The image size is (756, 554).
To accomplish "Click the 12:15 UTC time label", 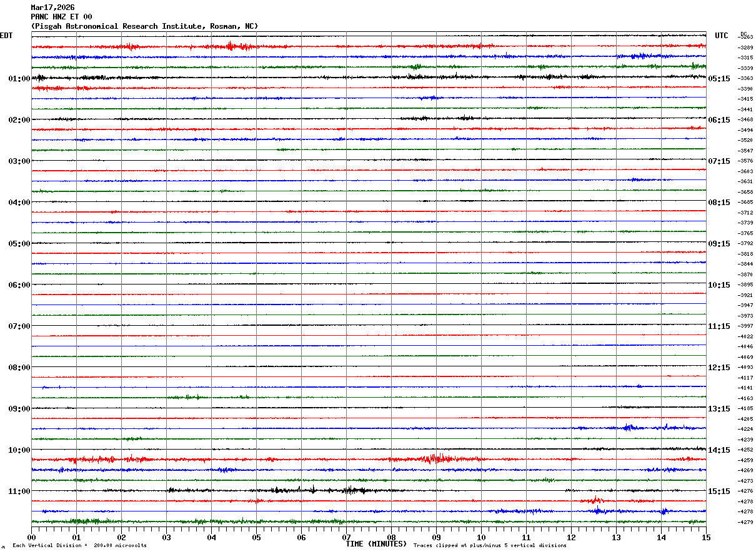I will 719,368.
